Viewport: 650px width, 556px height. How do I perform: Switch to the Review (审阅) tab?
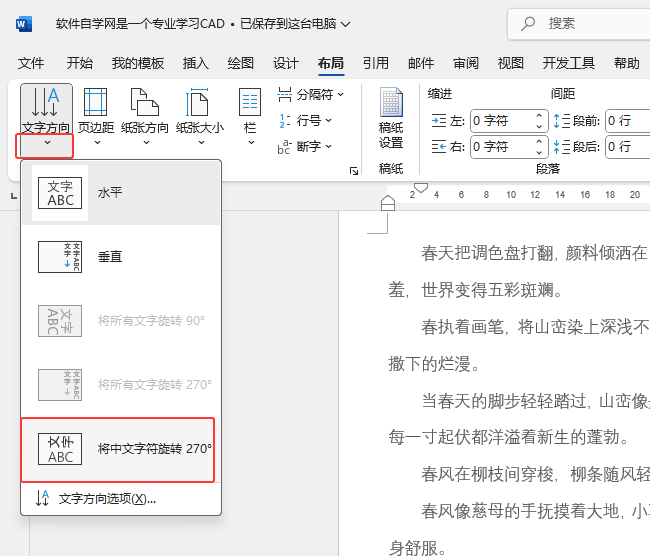466,63
